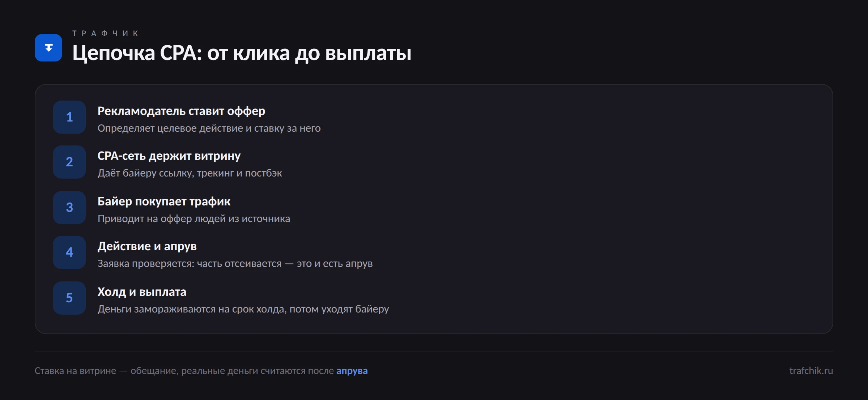This screenshot has width=868, height=400.
Task: Click the line starting 'Заявка проверяется'
Action: coord(235,264)
